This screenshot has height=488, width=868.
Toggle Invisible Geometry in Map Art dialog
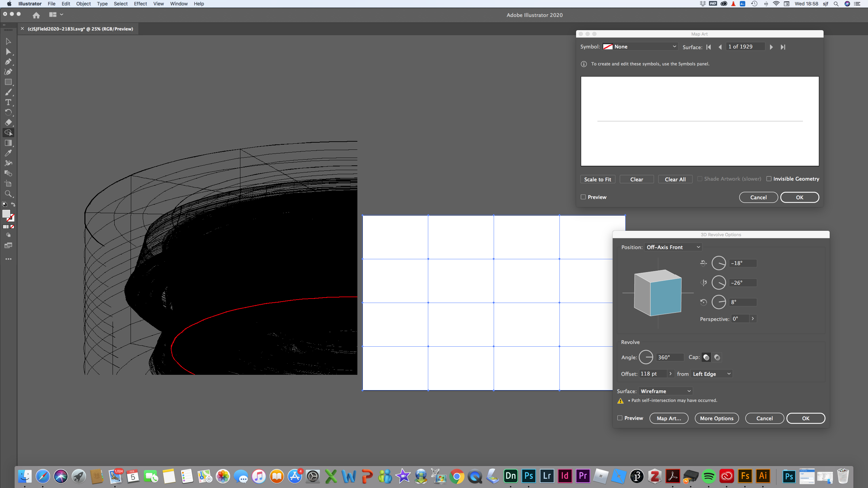tap(769, 179)
